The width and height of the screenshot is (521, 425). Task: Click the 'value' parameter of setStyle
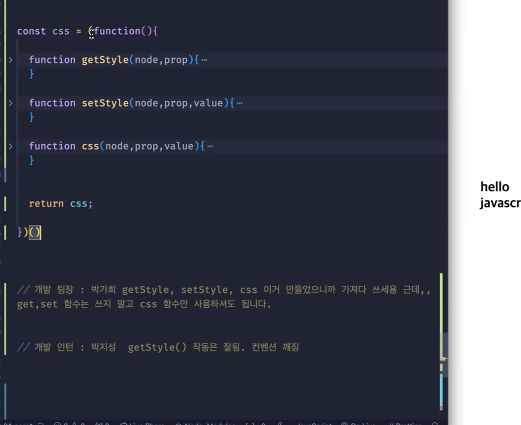point(208,103)
